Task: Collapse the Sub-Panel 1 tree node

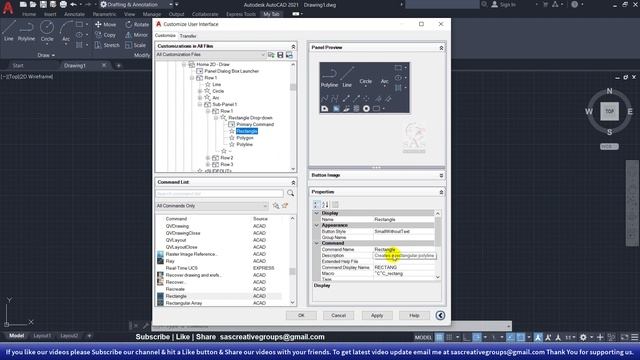Action: pyautogui.click(x=200, y=104)
